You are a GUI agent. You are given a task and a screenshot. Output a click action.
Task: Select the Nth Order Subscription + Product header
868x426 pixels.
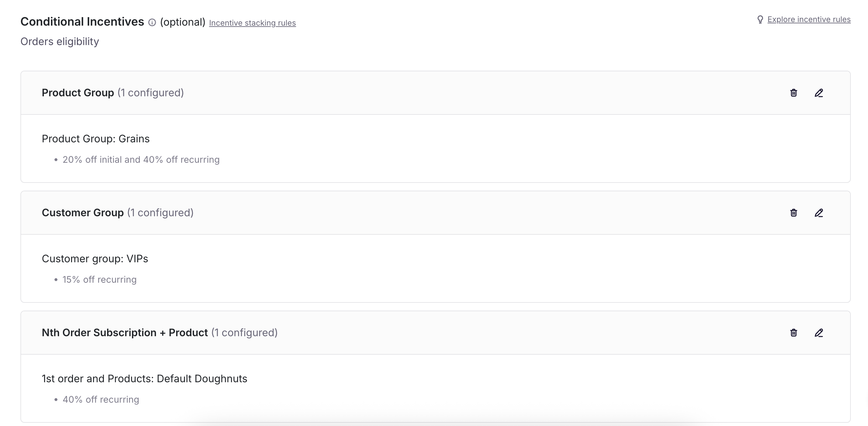pyautogui.click(x=159, y=332)
